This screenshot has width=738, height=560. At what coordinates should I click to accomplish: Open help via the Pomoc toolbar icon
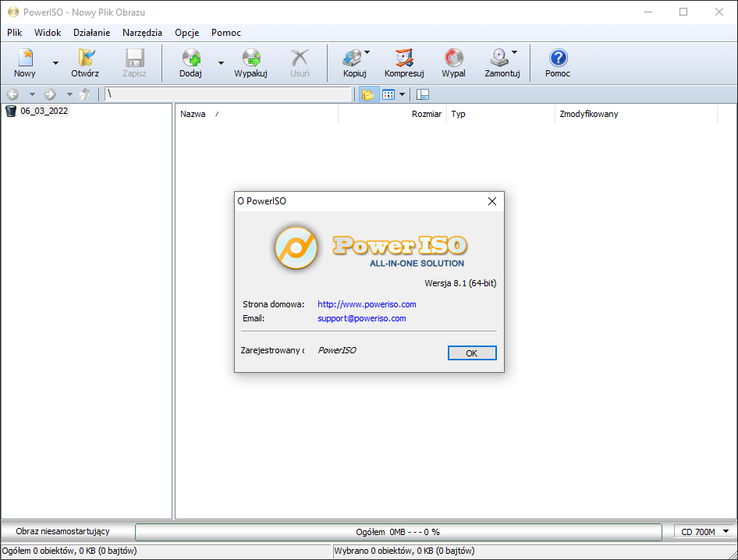tap(558, 63)
